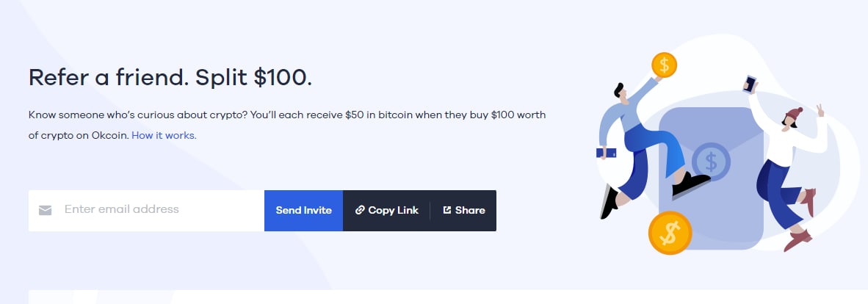
Task: Copy the referral link via the Copy Link label
Action: point(393,210)
